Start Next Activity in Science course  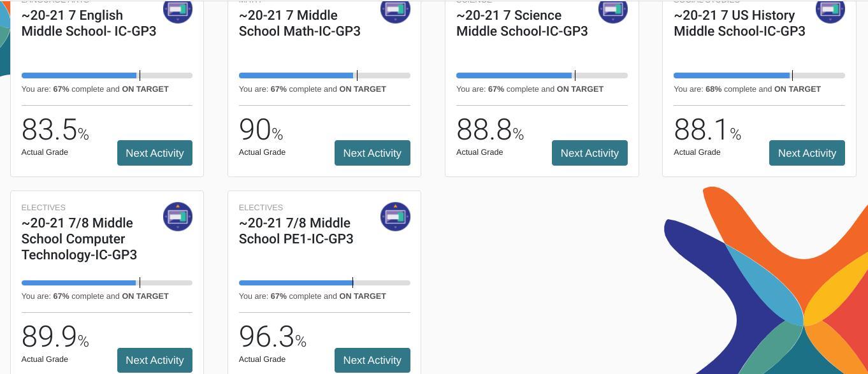(x=590, y=153)
